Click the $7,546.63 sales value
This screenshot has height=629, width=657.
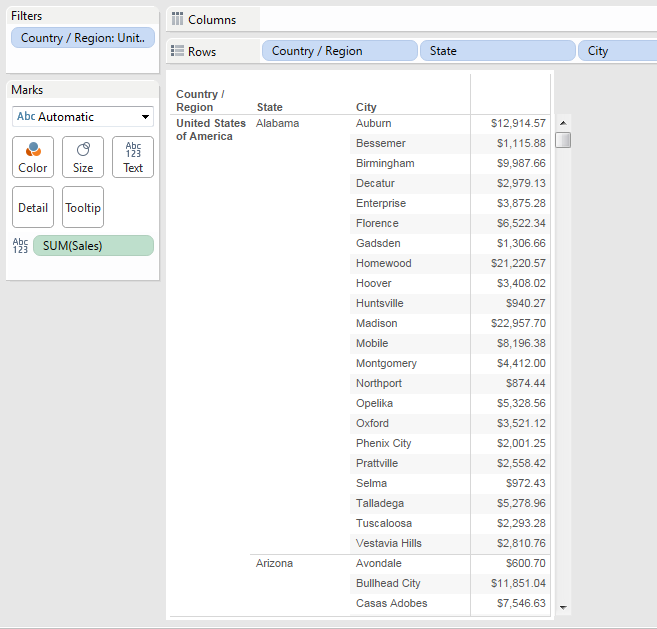click(x=521, y=603)
